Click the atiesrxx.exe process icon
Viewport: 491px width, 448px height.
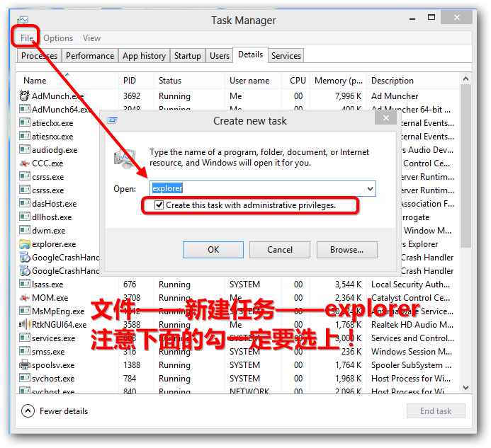24,136
